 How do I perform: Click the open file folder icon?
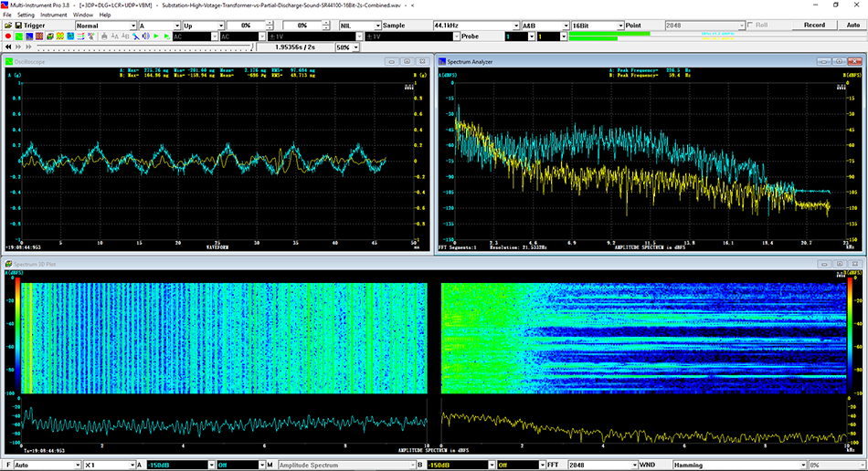[7, 26]
